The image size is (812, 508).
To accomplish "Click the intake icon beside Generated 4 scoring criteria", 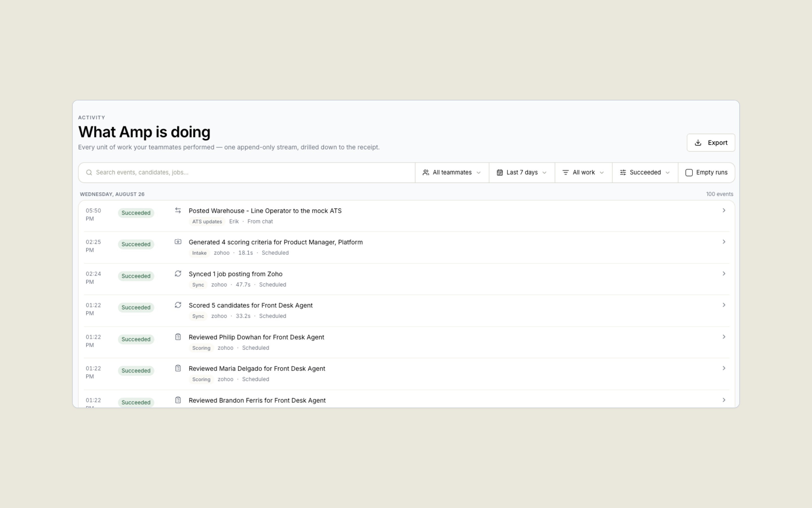I will (178, 242).
